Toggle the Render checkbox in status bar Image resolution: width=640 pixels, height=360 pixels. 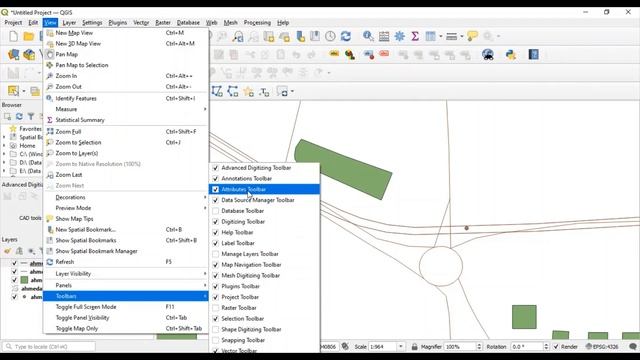556,347
